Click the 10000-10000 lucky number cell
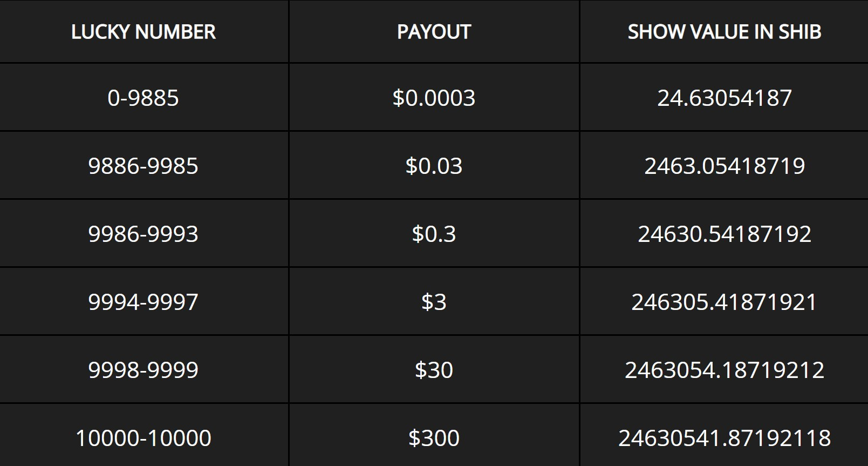 click(143, 438)
